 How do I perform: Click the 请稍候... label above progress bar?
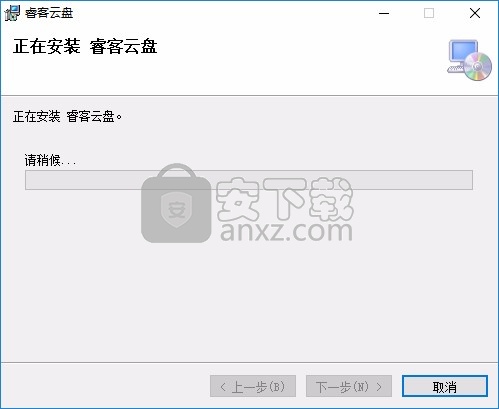(x=50, y=160)
